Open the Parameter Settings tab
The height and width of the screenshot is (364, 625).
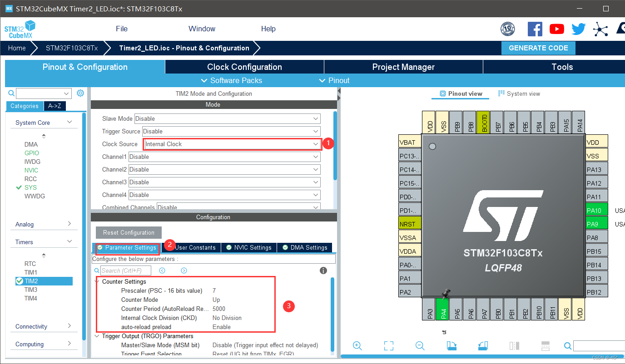(x=126, y=247)
